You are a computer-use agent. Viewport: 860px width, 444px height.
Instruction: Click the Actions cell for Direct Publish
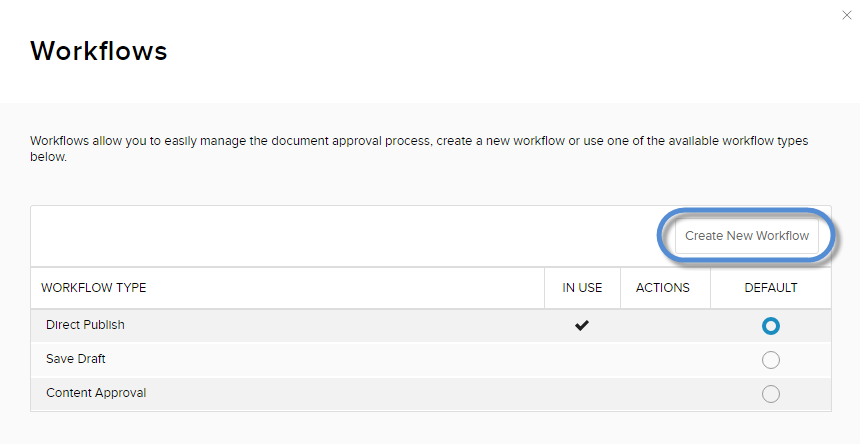[x=665, y=326]
